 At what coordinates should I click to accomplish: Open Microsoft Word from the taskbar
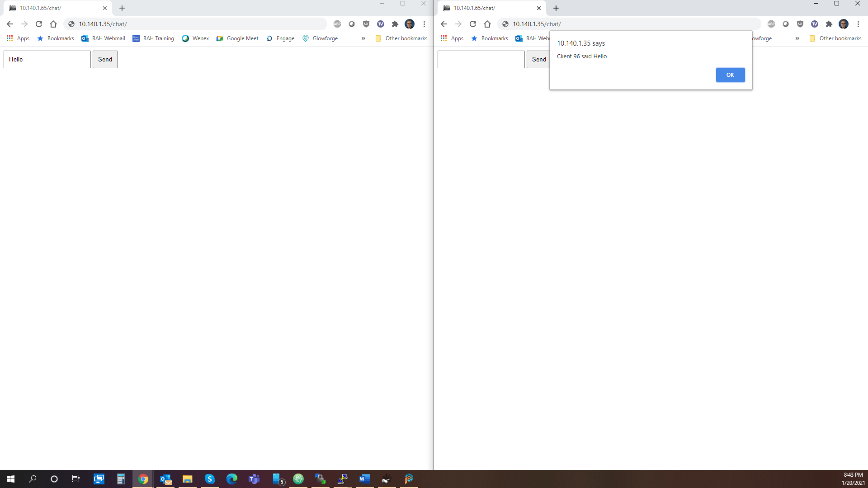point(365,479)
